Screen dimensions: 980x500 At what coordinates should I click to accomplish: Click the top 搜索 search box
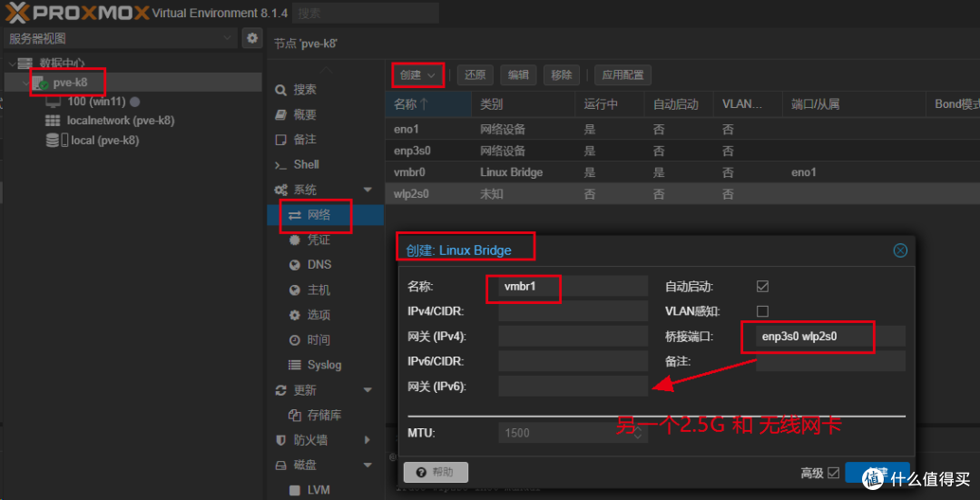(365, 13)
